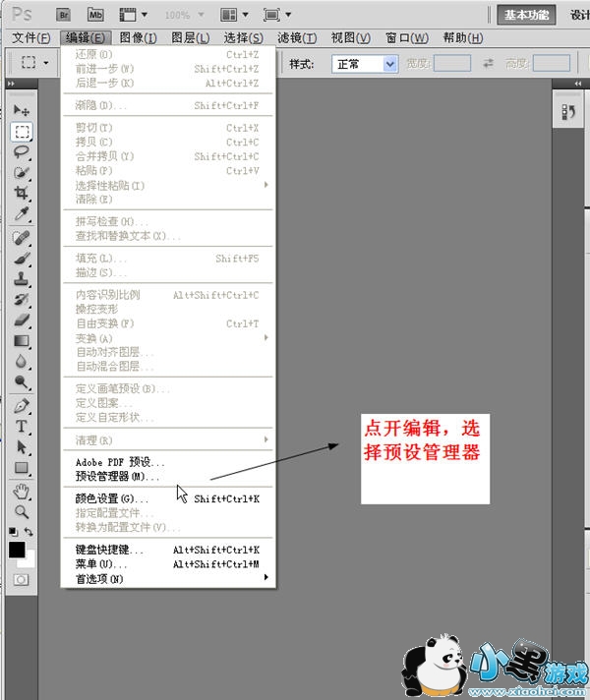The width and height of the screenshot is (590, 700).
Task: Open the 样式 (Style) dropdown showing 正常
Action: 365,64
